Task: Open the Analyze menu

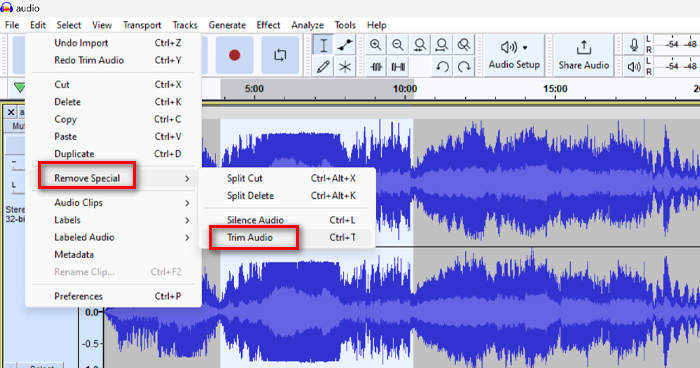Action: pos(308,25)
